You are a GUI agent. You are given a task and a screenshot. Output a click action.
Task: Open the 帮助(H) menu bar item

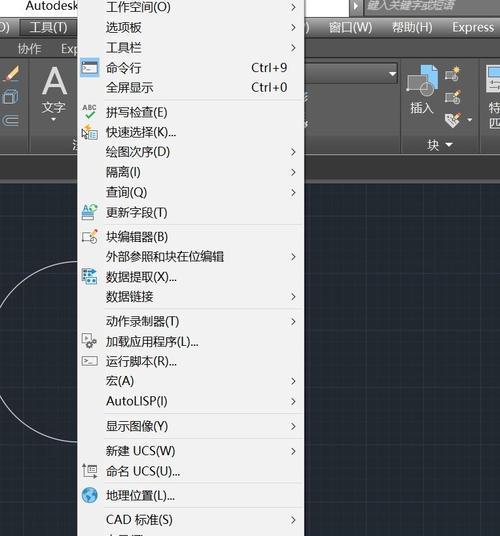(412, 27)
